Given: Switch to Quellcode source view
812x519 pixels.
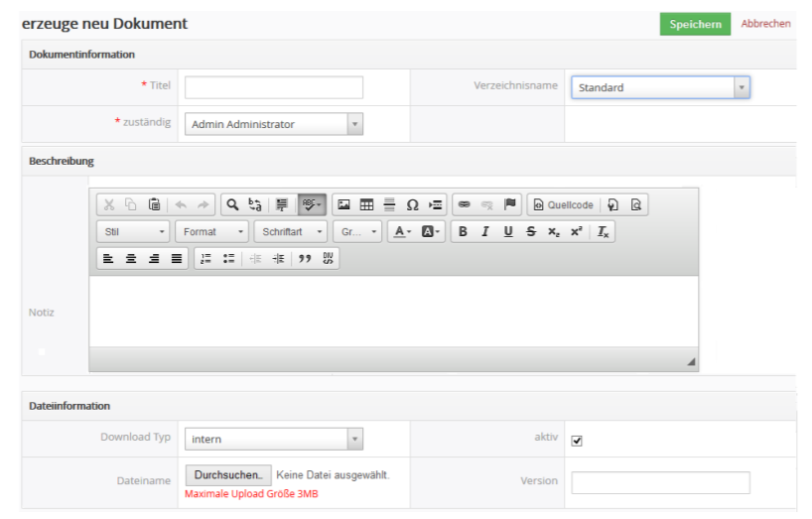Looking at the screenshot, I should point(563,204).
